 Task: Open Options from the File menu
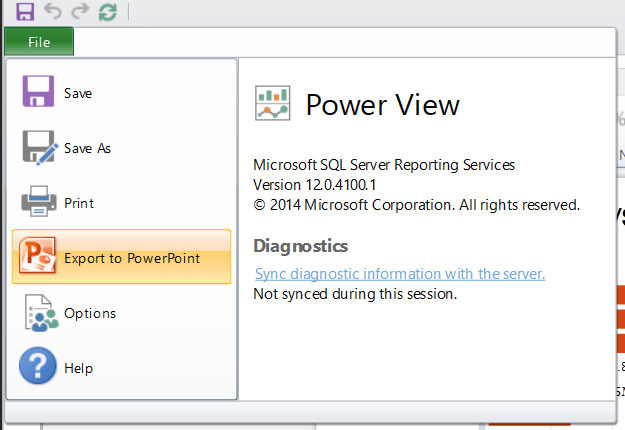click(90, 313)
